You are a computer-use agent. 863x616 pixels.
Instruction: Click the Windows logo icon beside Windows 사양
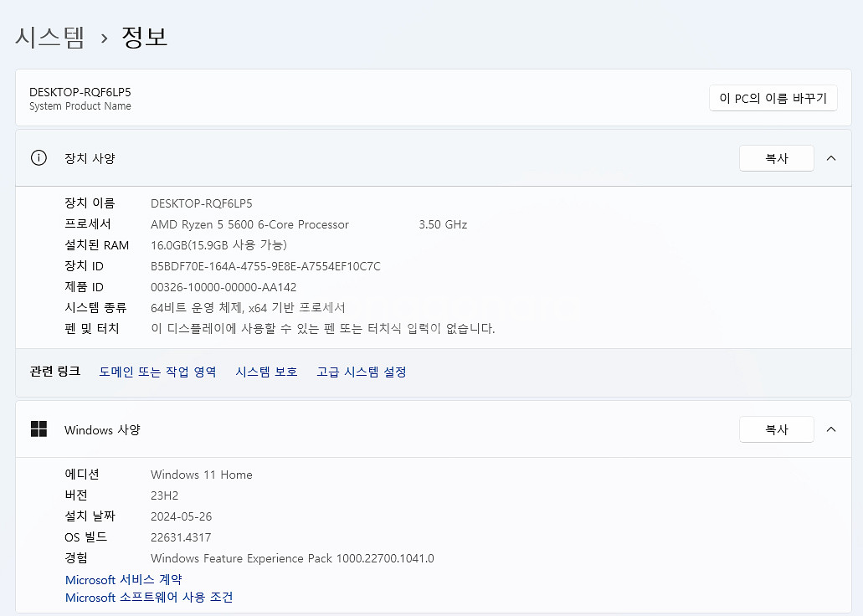39,429
